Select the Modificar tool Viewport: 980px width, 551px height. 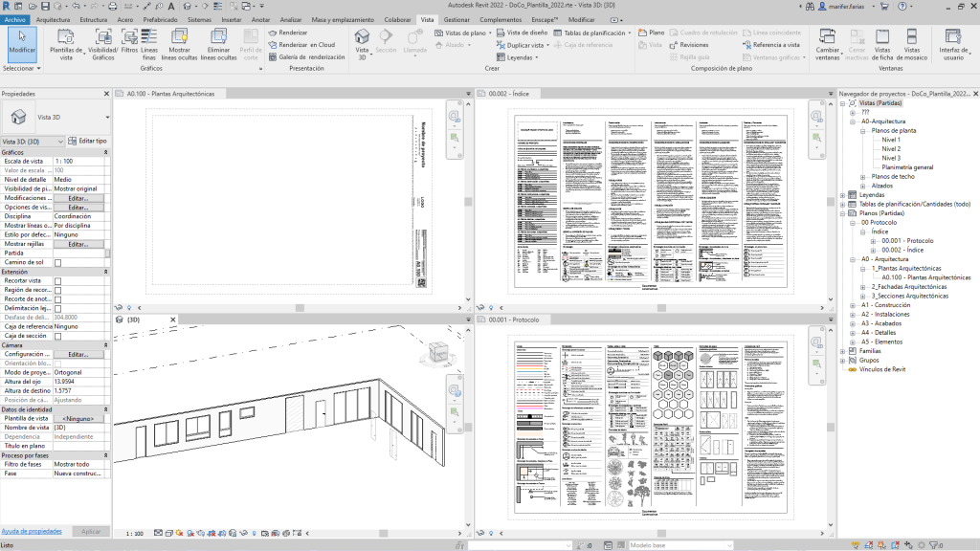click(21, 40)
